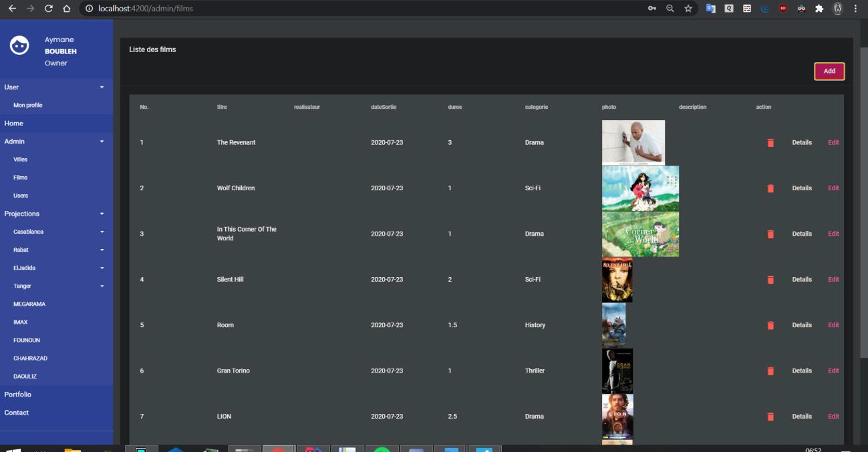This screenshot has height=452, width=868.
Task: Click the Add button to create a film
Action: click(x=829, y=71)
